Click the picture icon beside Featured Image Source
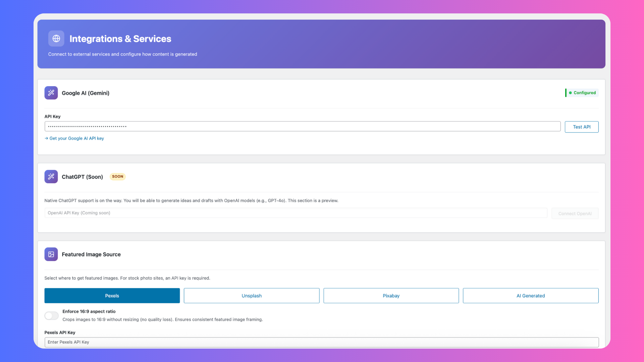 (51, 254)
